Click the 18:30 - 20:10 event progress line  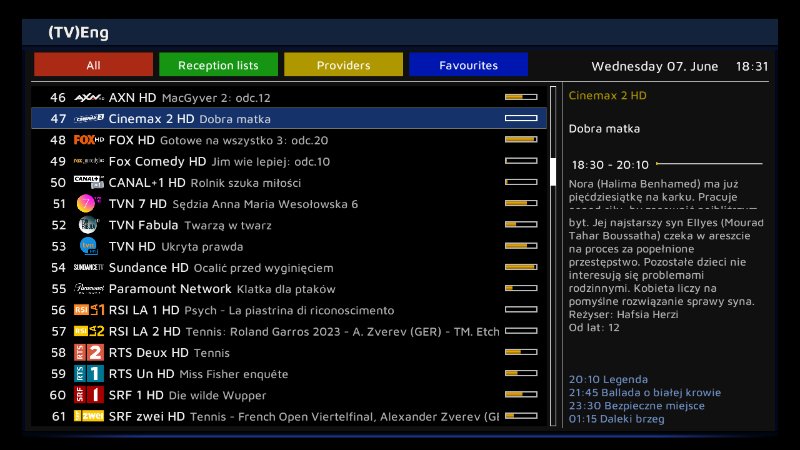tap(709, 164)
